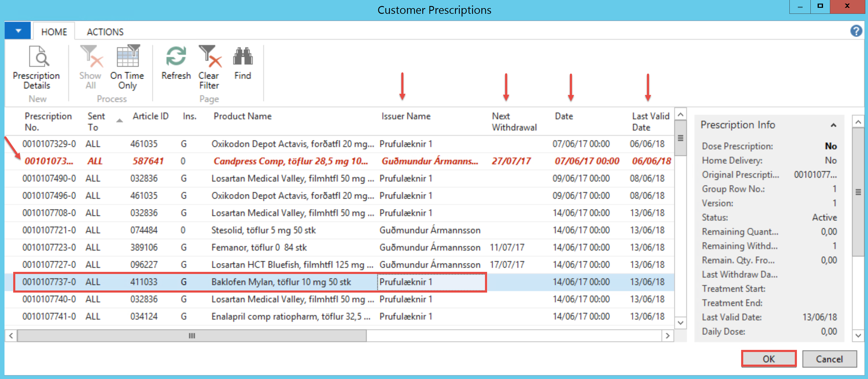
Task: Switch to the ACTIONS tab
Action: click(x=105, y=32)
